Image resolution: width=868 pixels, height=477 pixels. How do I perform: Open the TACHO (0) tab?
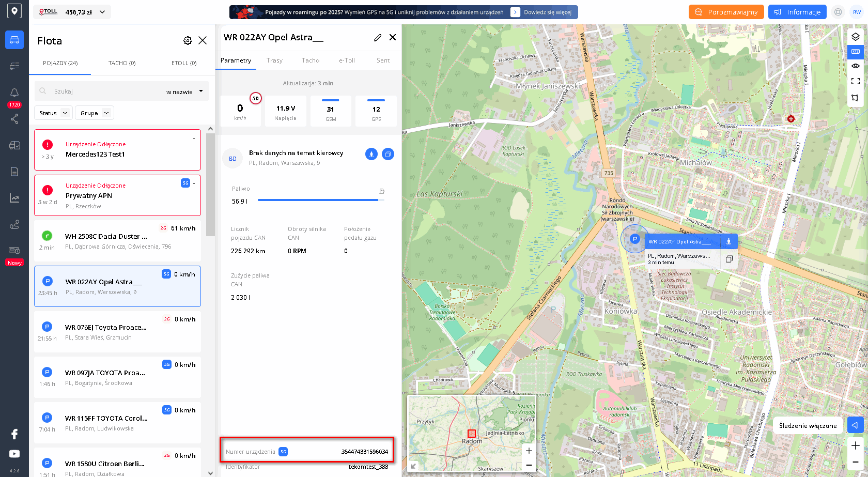(x=122, y=63)
